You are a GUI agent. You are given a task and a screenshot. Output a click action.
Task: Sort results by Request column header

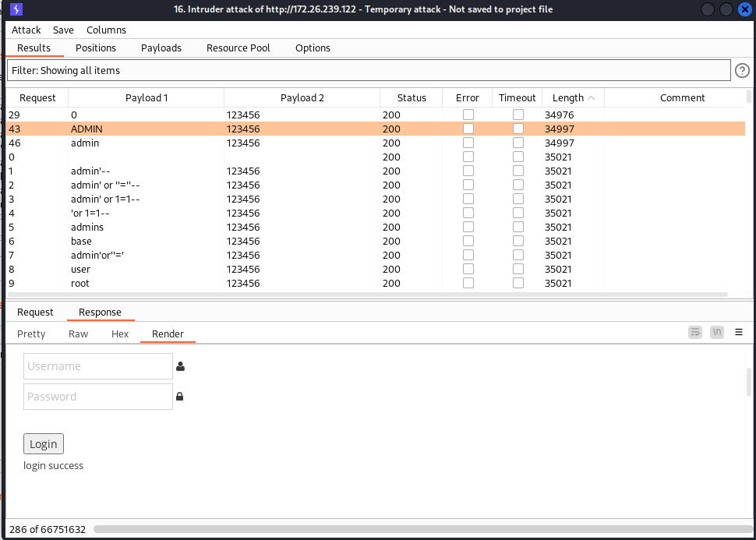[37, 98]
